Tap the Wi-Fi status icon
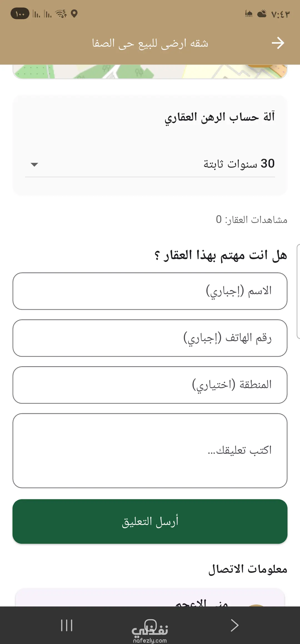 [61, 13]
